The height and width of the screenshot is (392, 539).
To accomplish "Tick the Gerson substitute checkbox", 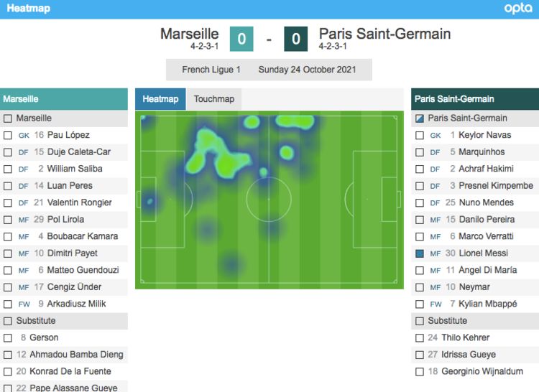I will tap(8, 337).
